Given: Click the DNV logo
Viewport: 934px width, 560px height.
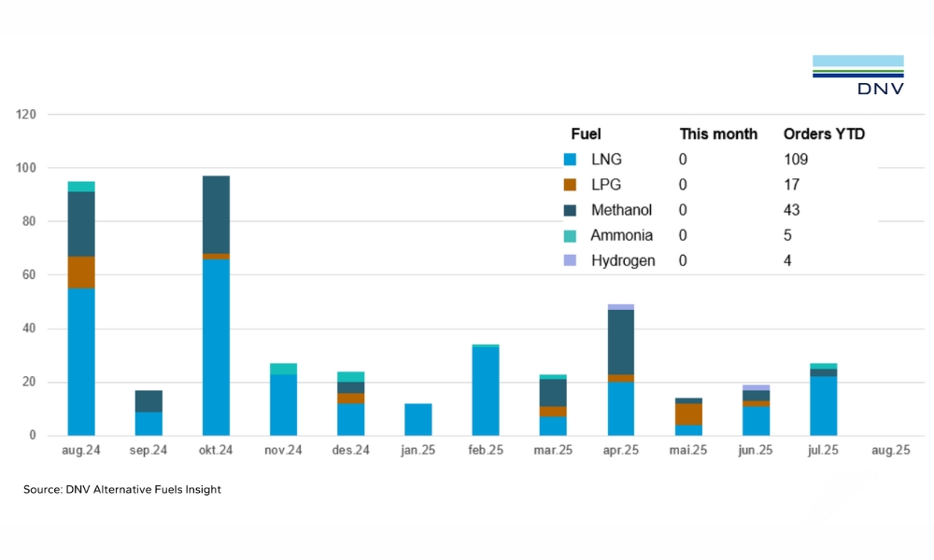Looking at the screenshot, I should coord(857,76).
